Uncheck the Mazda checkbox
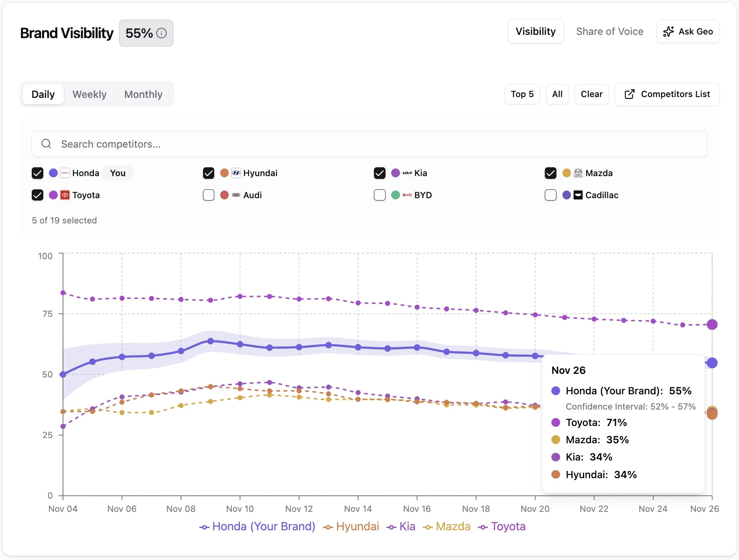 point(550,173)
